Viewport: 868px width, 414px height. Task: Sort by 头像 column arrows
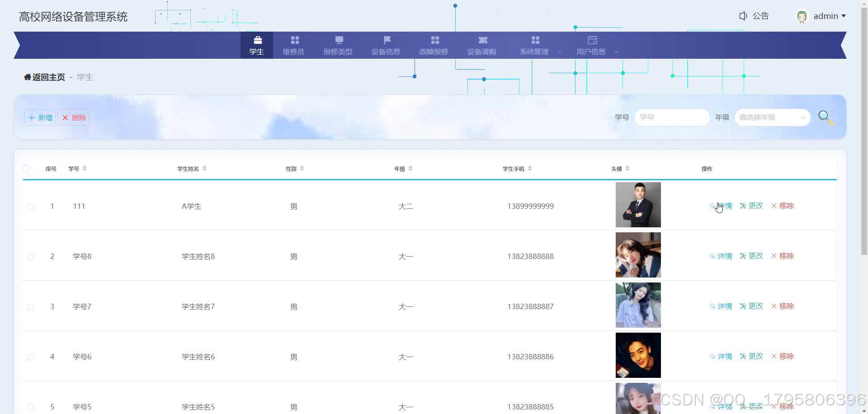click(x=627, y=169)
